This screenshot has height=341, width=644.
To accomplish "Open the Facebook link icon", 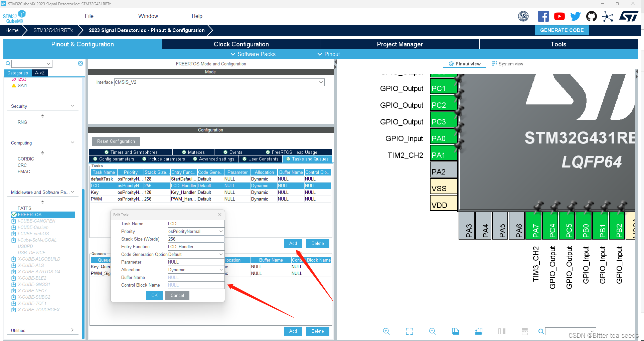I will (x=543, y=16).
